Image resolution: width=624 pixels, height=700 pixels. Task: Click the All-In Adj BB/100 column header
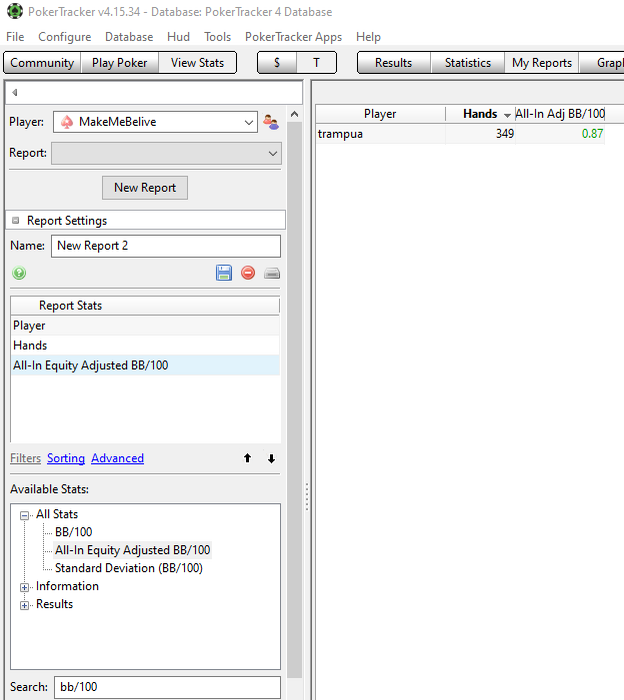coord(560,114)
